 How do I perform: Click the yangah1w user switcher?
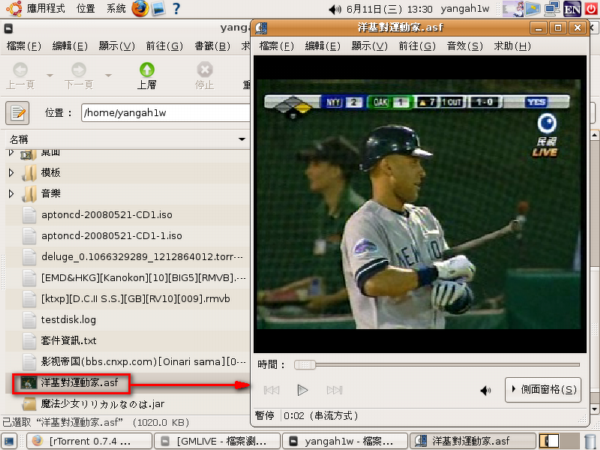click(465, 9)
